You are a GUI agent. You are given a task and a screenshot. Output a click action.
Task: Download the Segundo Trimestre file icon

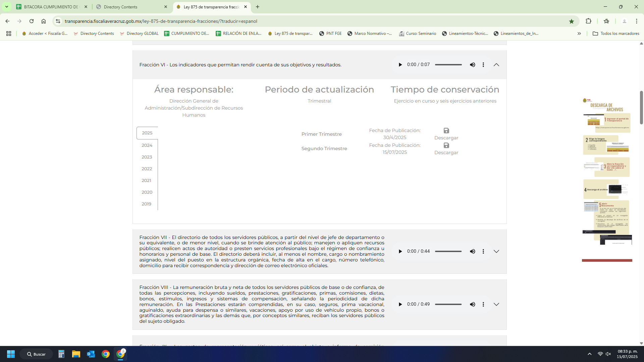pyautogui.click(x=446, y=145)
